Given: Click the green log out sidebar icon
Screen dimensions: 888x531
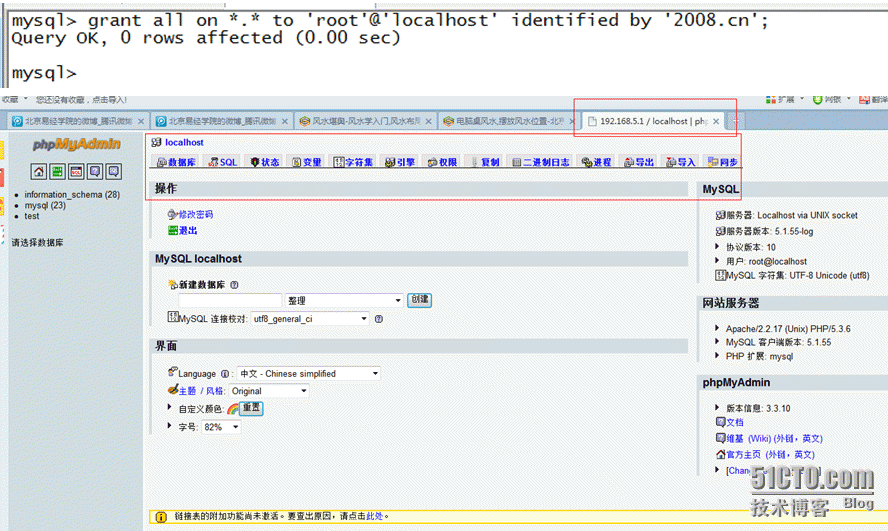Looking at the screenshot, I should [x=57, y=171].
